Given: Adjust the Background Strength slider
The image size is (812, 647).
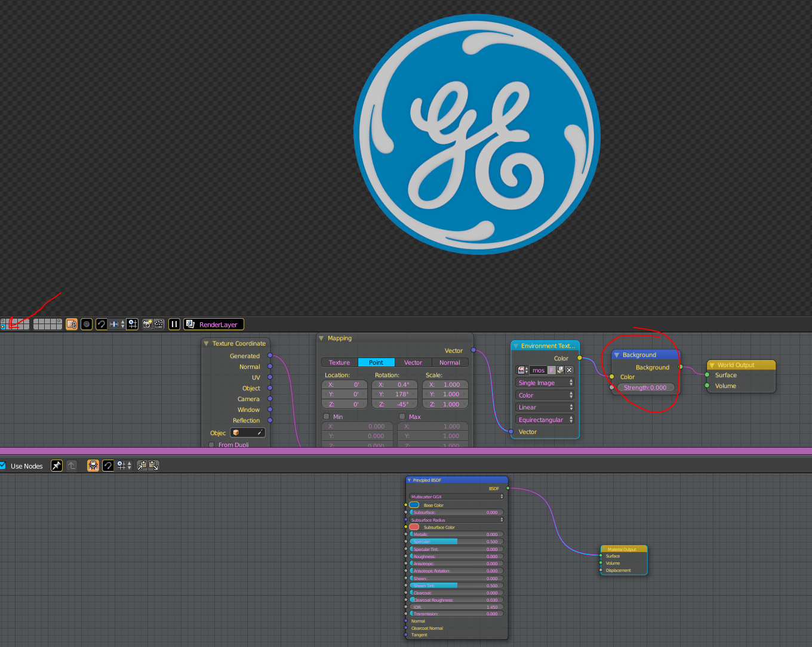Looking at the screenshot, I should tap(645, 387).
